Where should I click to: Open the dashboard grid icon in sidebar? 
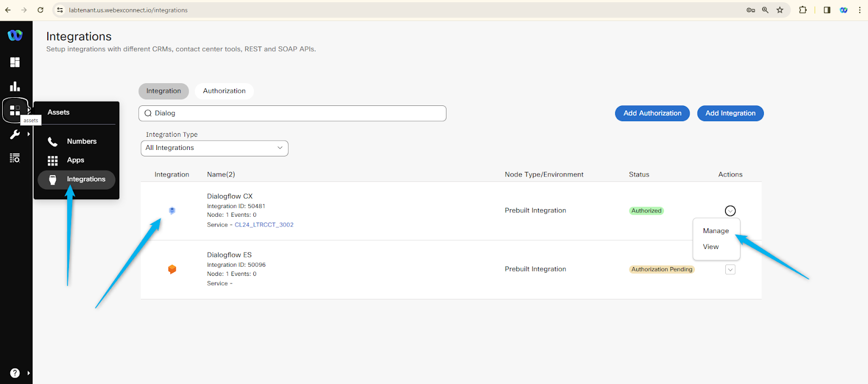click(15, 62)
